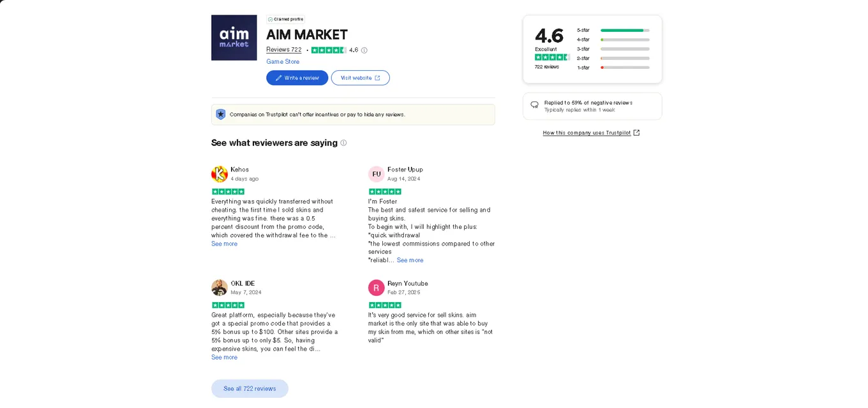Click the header star rating next to Reviews 722
This screenshot has width=868, height=408.
(329, 50)
